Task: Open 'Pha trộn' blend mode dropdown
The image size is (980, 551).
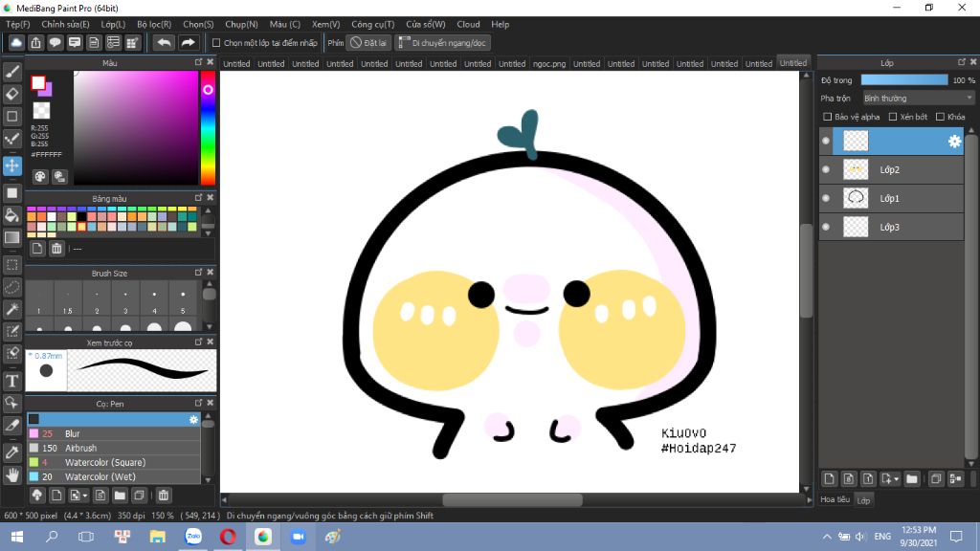Action: click(x=918, y=99)
